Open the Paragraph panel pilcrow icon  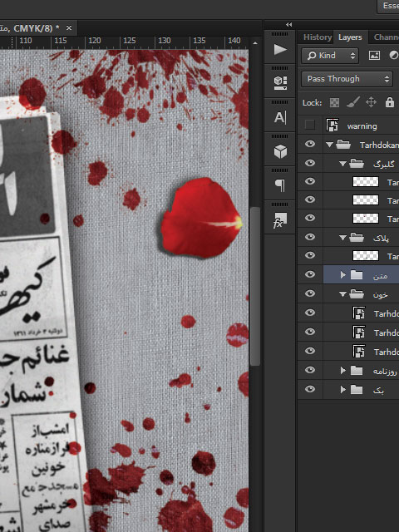(x=280, y=185)
